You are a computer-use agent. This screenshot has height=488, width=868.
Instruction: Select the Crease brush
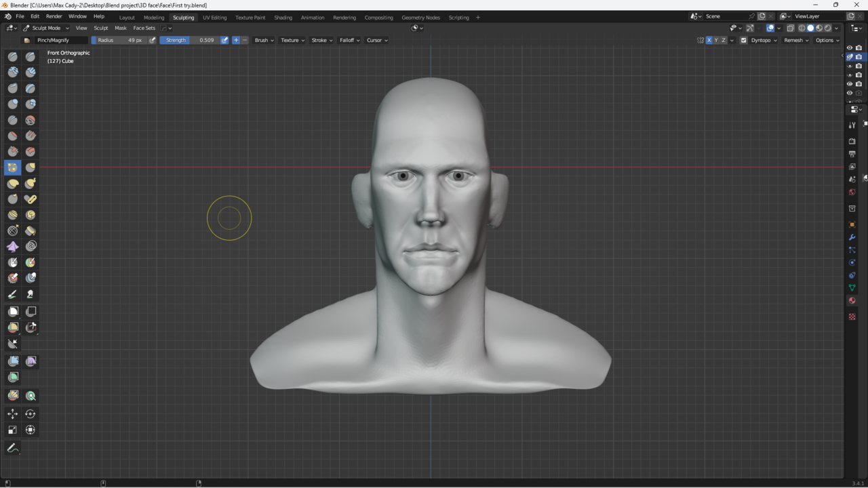click(x=13, y=120)
